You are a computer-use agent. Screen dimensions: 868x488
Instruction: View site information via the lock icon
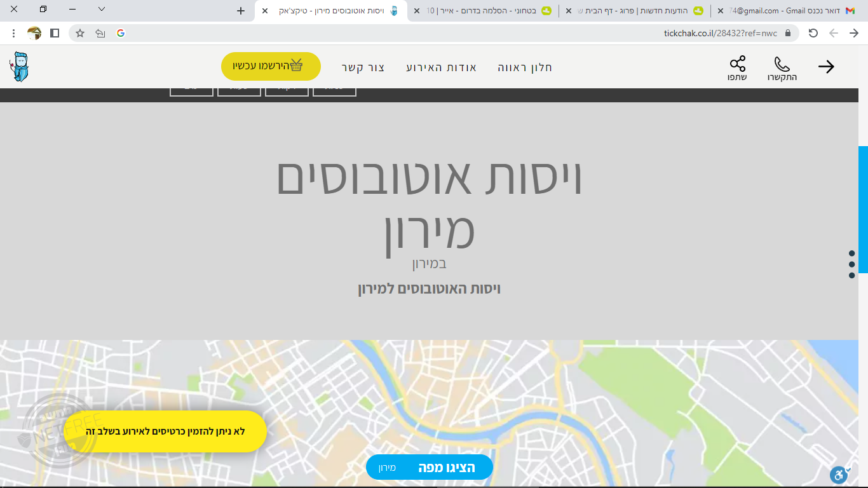click(x=788, y=33)
